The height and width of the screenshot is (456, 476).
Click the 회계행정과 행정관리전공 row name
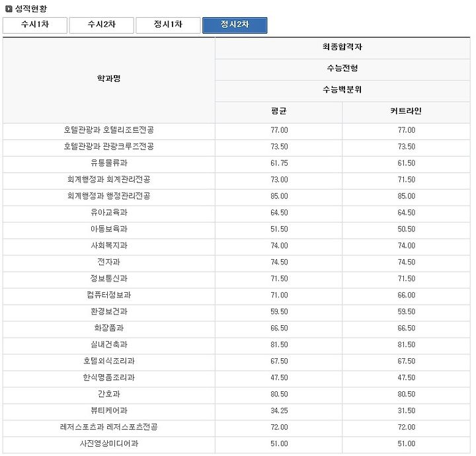click(108, 196)
